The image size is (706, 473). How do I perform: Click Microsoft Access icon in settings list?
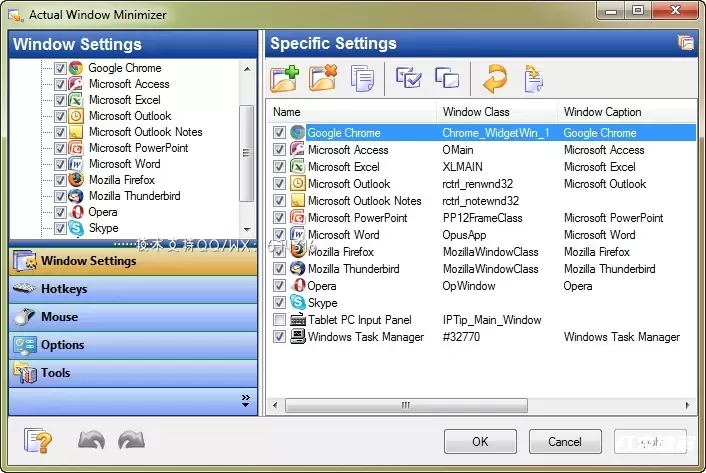[x=298, y=149]
